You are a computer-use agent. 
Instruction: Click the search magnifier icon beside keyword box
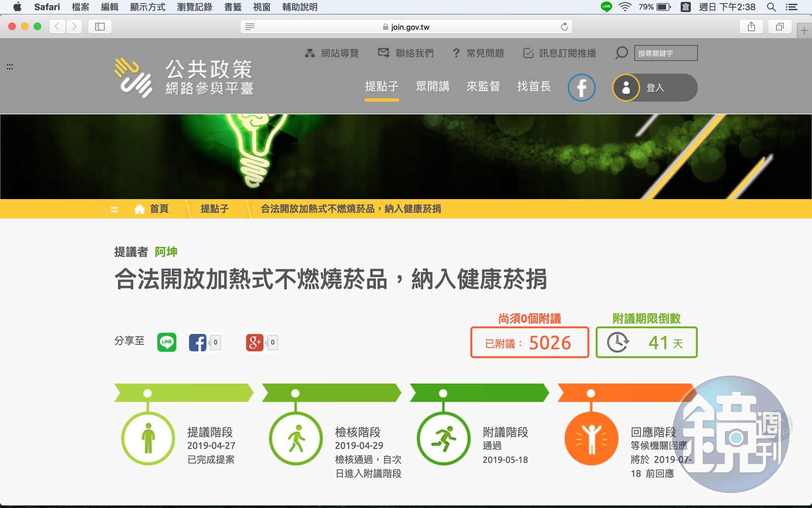pos(621,53)
